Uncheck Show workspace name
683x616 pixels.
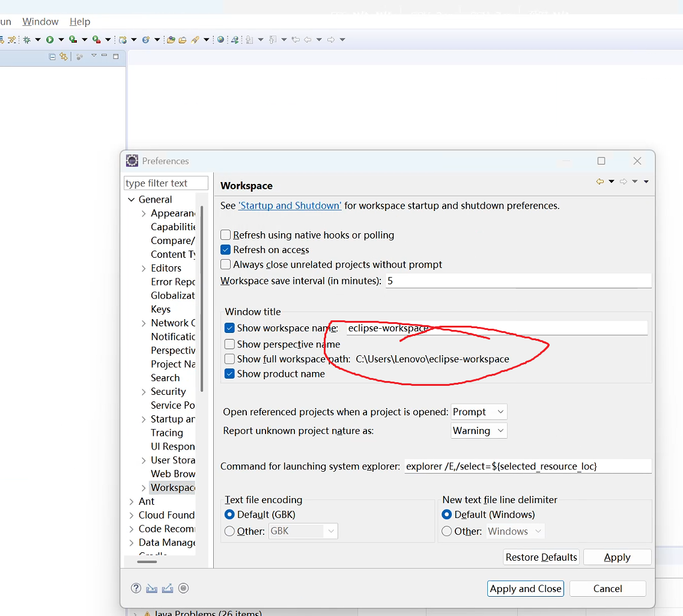tap(229, 328)
